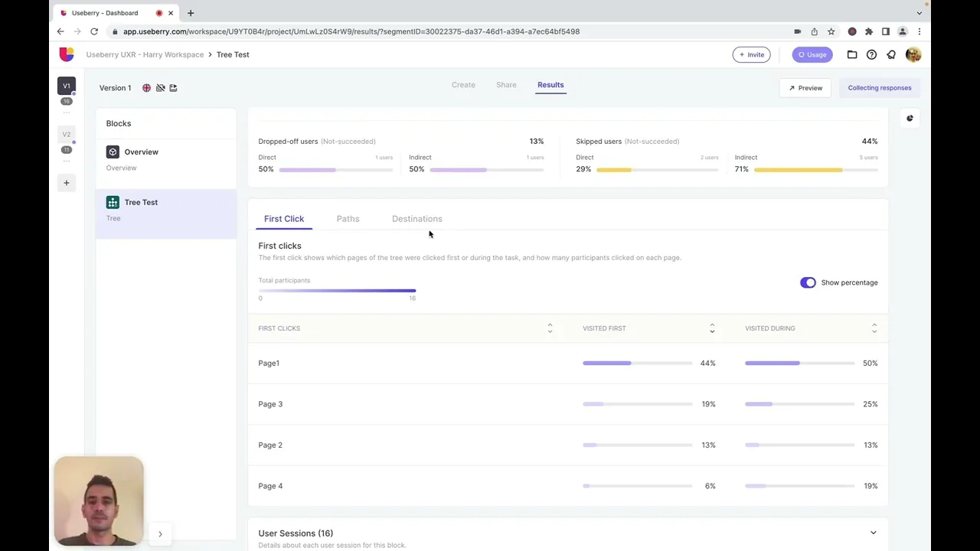Click the rocket icon in header
This screenshot has height=551, width=980.
pyautogui.click(x=891, y=54)
